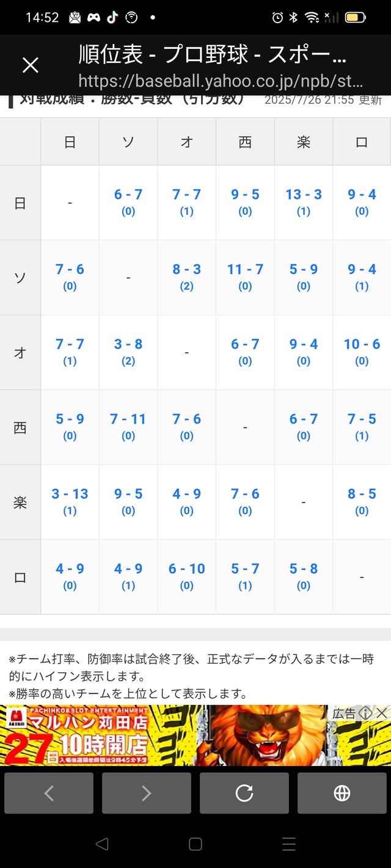Open the 7 - 11 Seibu vs SoftBank record
Image resolution: width=391 pixels, height=868 pixels.
click(128, 419)
